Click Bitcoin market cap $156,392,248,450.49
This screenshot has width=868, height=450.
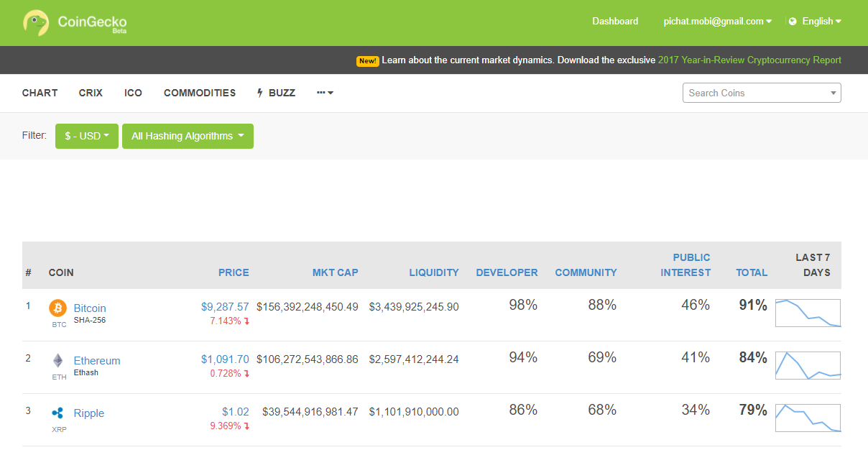pyautogui.click(x=308, y=307)
